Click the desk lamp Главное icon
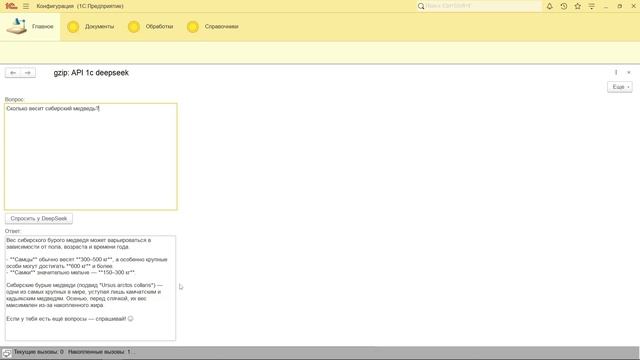The image size is (640, 360). (x=16, y=26)
